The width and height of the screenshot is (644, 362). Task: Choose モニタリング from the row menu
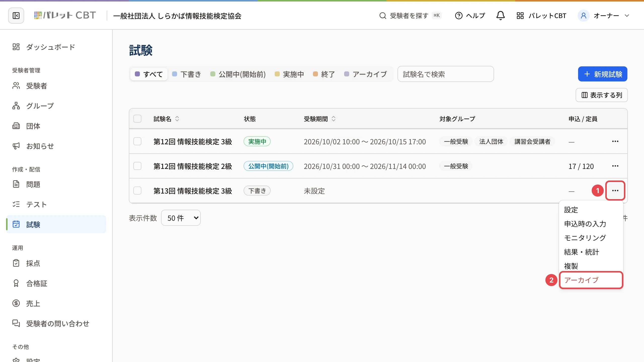coord(591,238)
